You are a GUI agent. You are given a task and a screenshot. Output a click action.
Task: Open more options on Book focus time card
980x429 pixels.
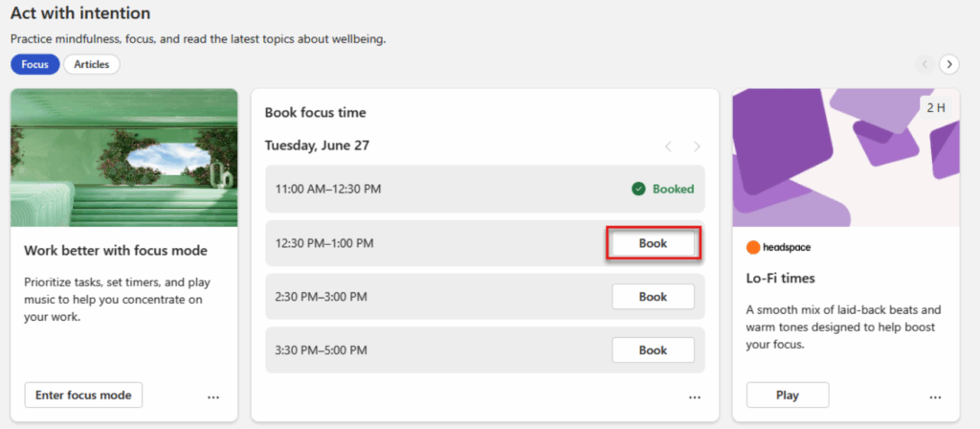coord(695,396)
